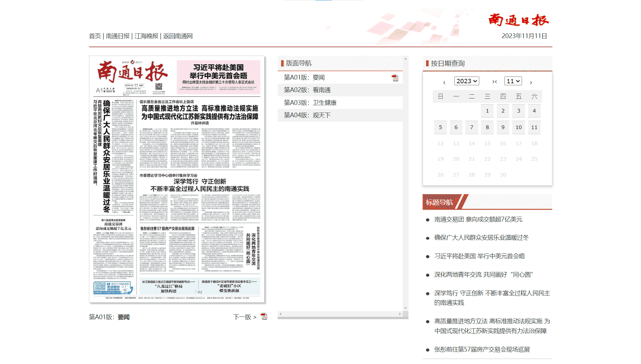The width and height of the screenshot is (641, 364).
Task: Open 南通日报 in the top navigation
Action: coord(118,36)
